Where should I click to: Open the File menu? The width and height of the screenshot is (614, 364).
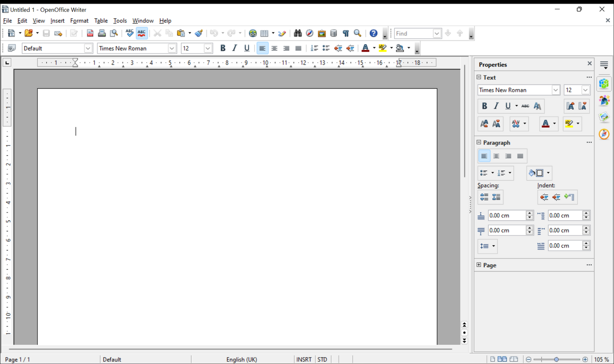[x=7, y=20]
